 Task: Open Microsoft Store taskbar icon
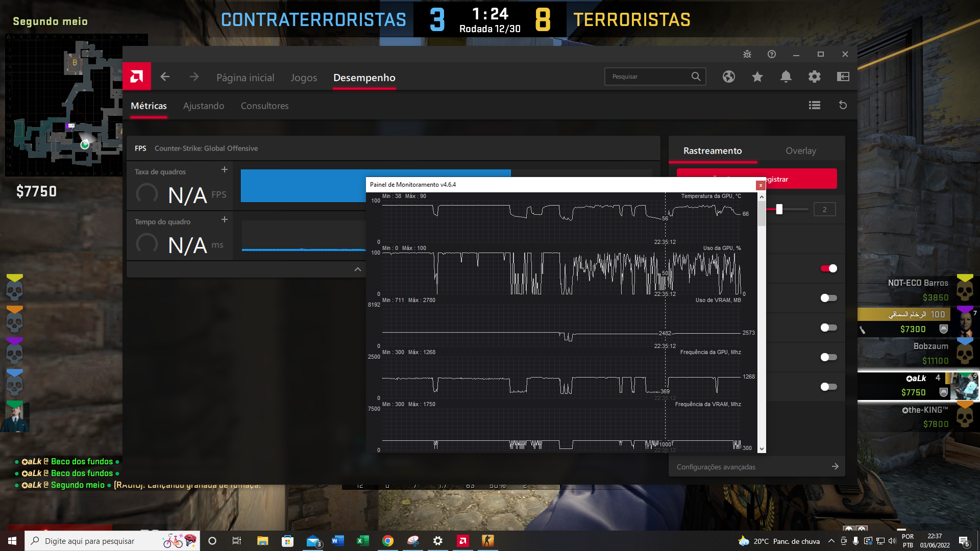tap(287, 541)
